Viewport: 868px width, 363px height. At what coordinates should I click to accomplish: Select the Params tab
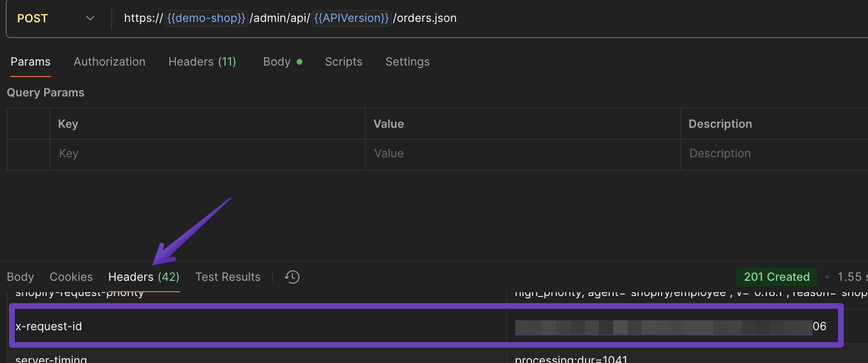tap(30, 62)
